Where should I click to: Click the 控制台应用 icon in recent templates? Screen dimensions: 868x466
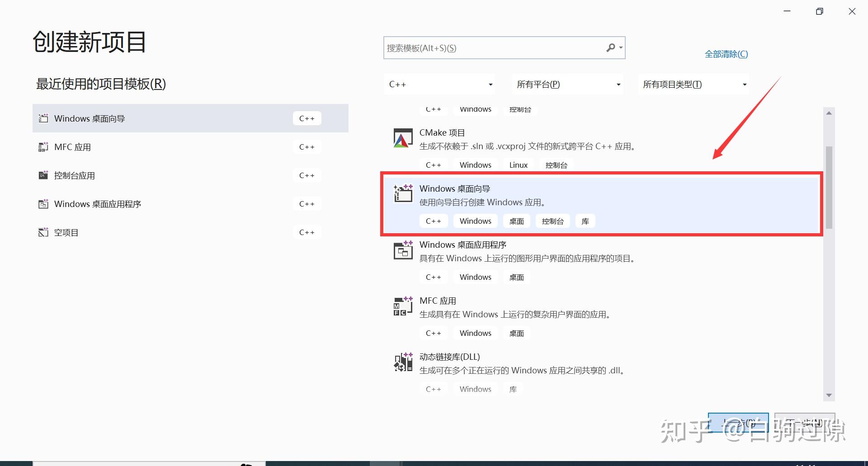[x=43, y=175]
